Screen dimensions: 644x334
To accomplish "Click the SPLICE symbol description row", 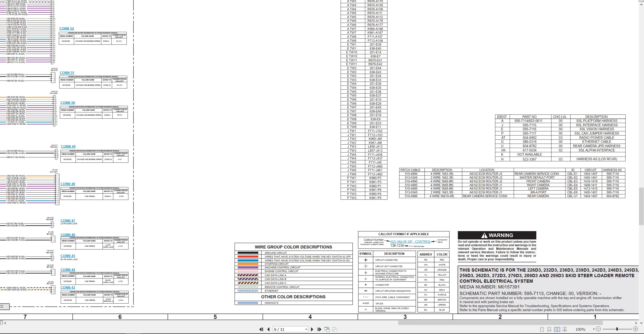I will (387, 304).
